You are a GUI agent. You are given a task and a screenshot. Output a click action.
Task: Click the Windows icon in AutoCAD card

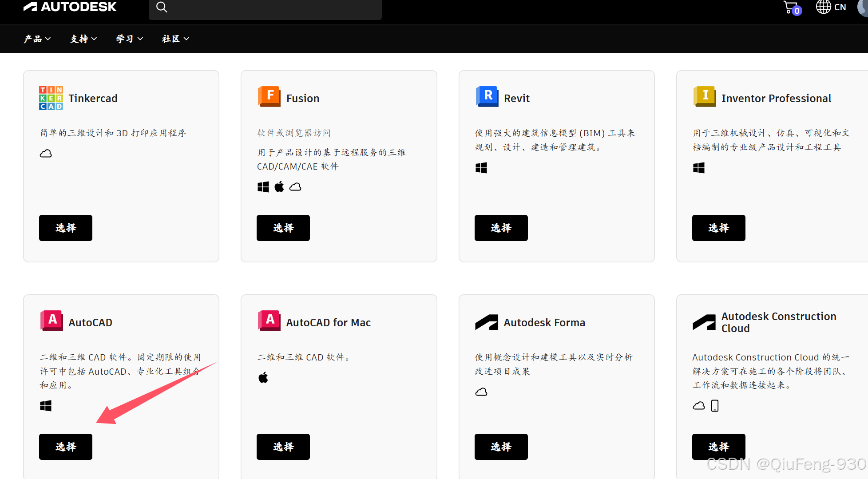click(x=46, y=406)
